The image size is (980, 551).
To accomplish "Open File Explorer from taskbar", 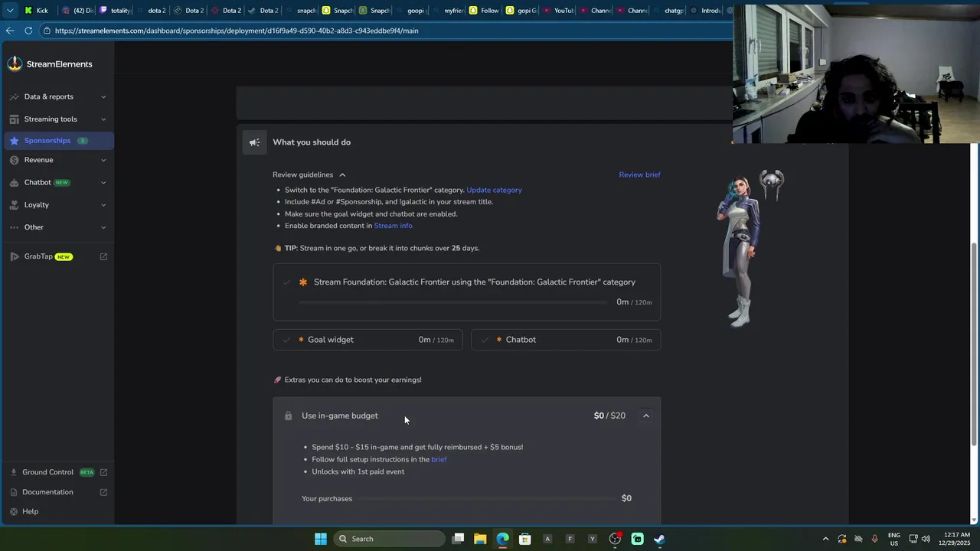I will [480, 539].
